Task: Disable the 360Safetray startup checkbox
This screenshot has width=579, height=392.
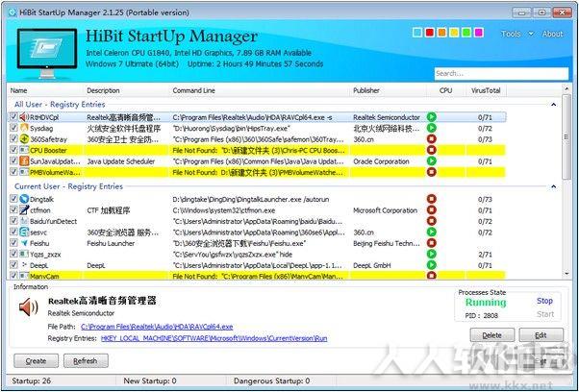Action: click(x=13, y=138)
